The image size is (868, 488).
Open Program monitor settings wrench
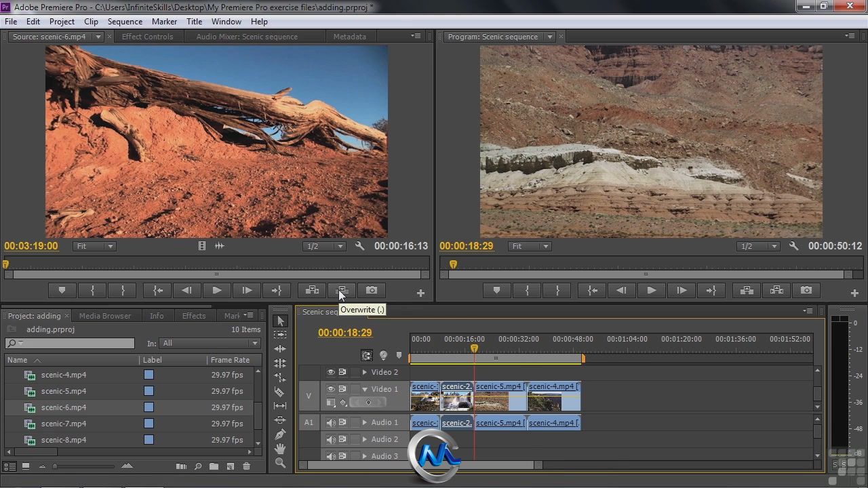coord(794,246)
